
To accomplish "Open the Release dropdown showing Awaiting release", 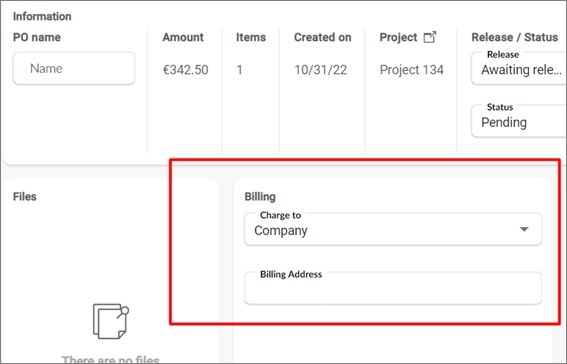I will tap(519, 68).
